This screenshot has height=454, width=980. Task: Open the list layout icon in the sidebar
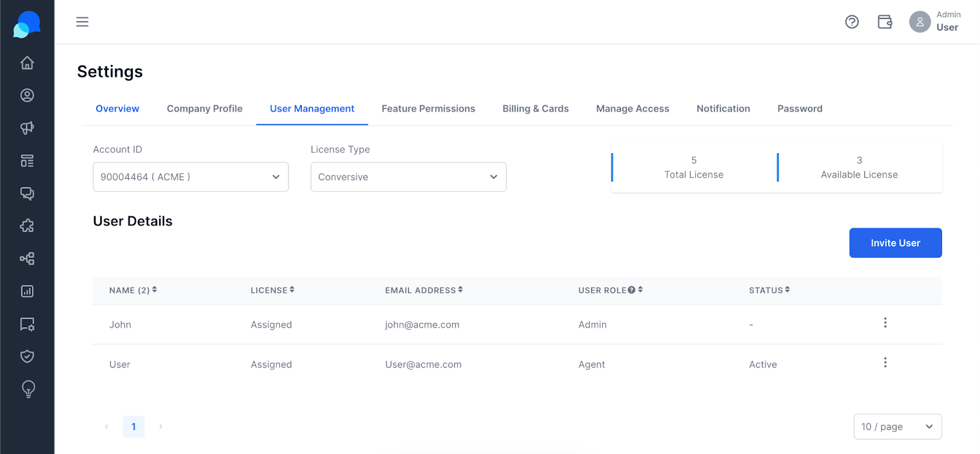point(27,161)
